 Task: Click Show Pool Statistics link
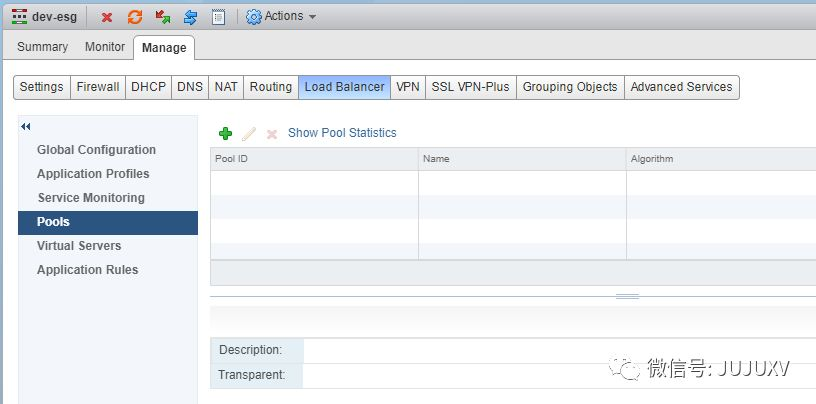click(342, 133)
